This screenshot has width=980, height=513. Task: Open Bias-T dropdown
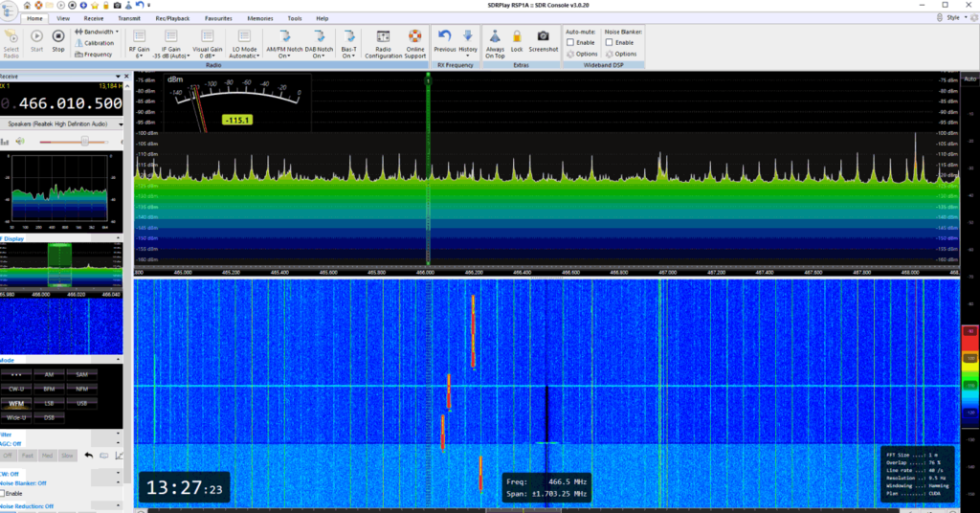(x=348, y=44)
